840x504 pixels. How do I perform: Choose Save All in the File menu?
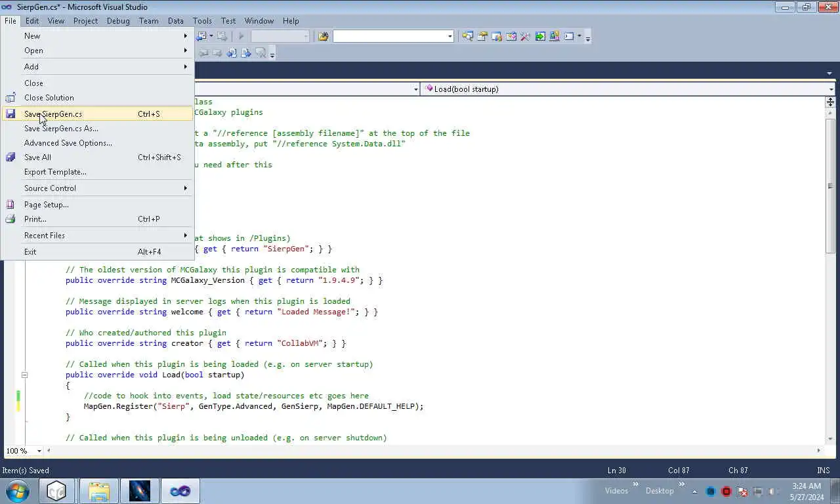[x=98, y=157]
